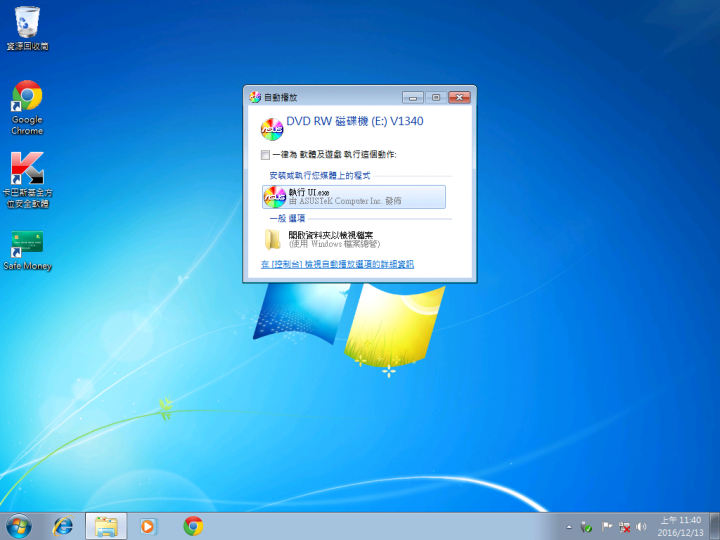Click the Show Desktop button at taskbar end

click(x=715, y=526)
